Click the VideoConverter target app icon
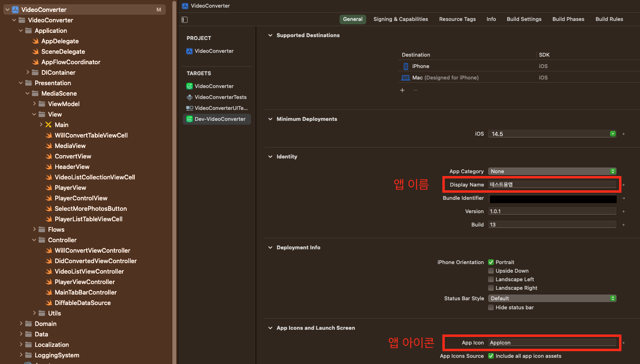Viewport: 640px width, 364px height. pyautogui.click(x=189, y=86)
